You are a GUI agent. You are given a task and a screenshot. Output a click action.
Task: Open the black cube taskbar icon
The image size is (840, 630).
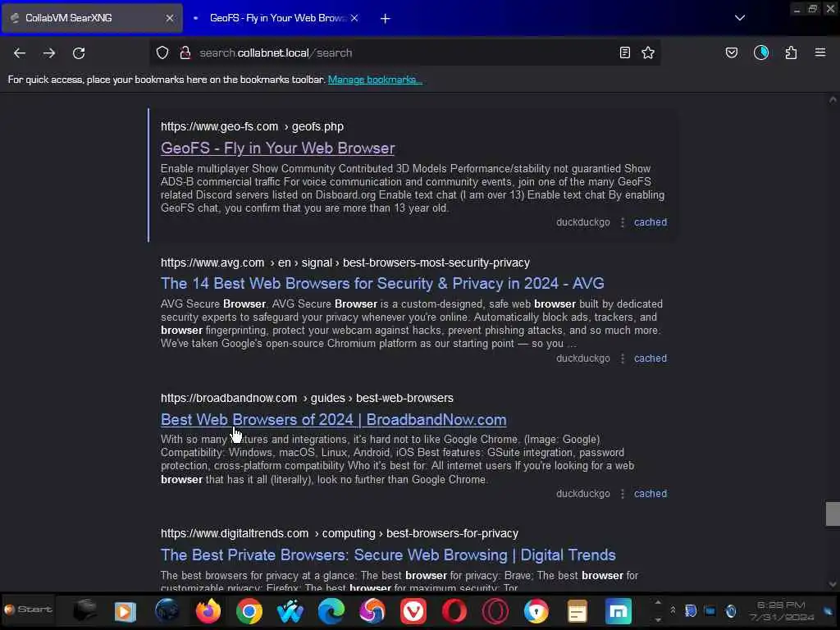[84, 610]
